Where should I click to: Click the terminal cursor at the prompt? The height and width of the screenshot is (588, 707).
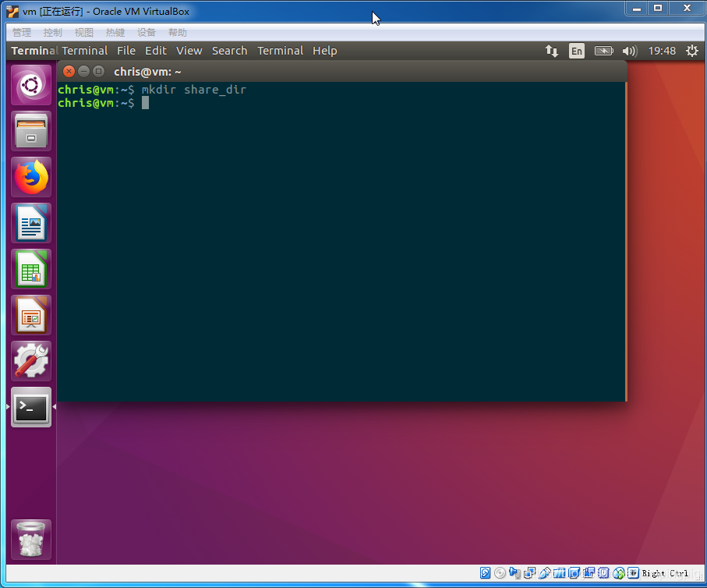(x=145, y=103)
